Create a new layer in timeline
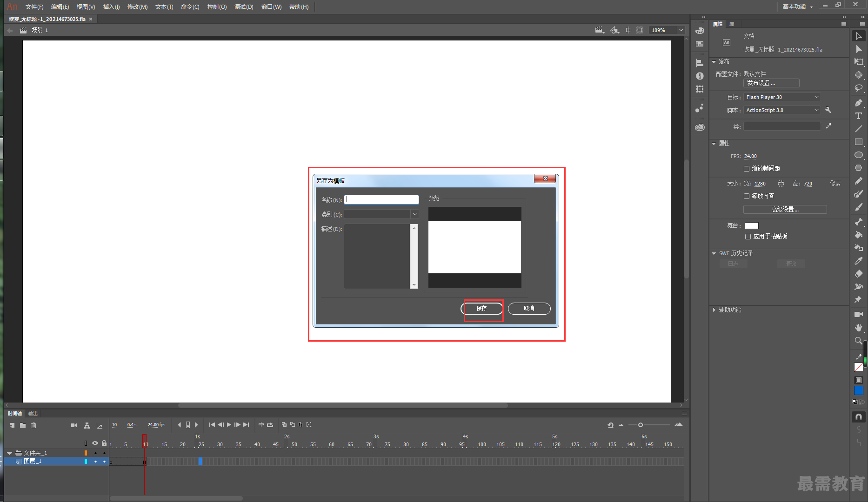Viewport: 868px width, 502px height. (x=12, y=425)
